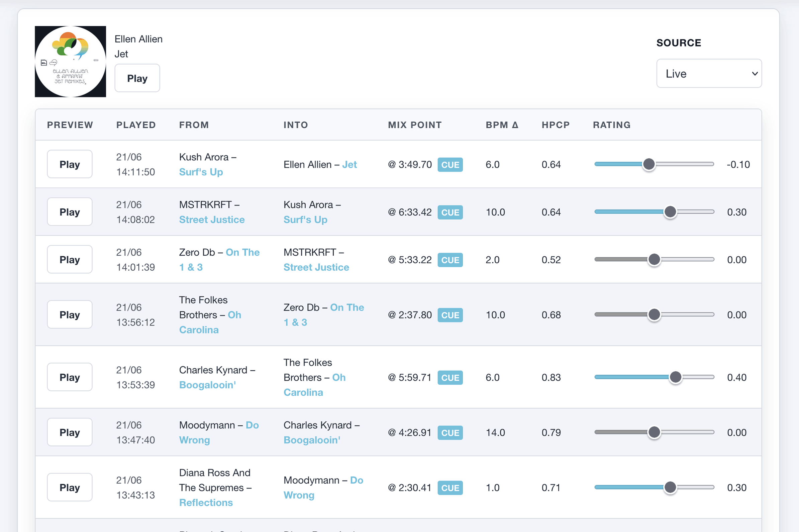Click the RATING column header

[x=612, y=125]
